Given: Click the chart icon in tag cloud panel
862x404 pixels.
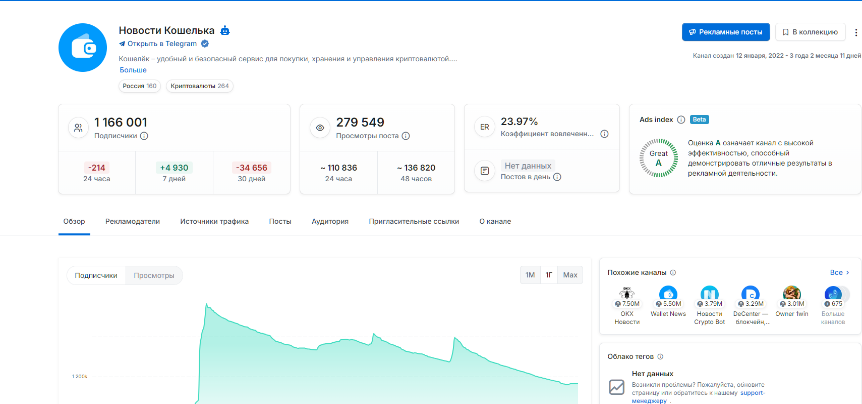Looking at the screenshot, I should point(616,387).
